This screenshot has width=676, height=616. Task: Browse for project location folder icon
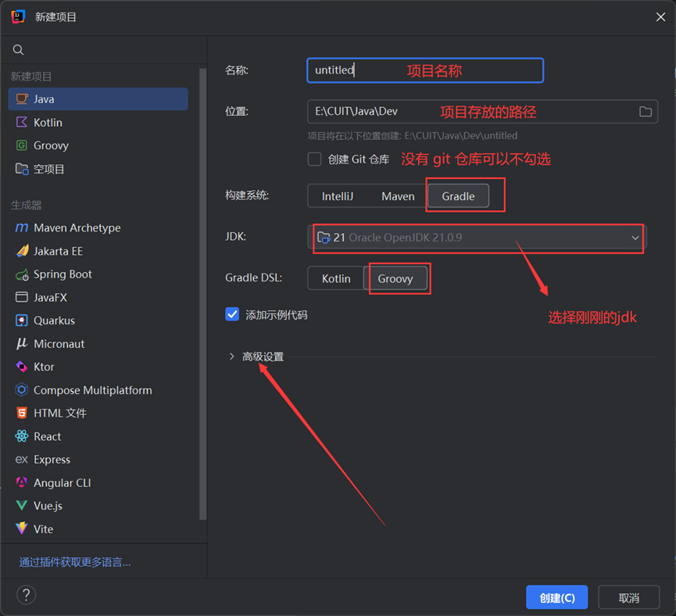tap(645, 112)
